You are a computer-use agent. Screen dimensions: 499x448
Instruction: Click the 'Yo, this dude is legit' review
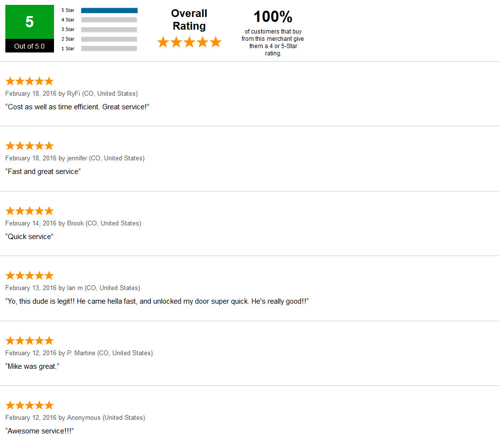(x=157, y=301)
